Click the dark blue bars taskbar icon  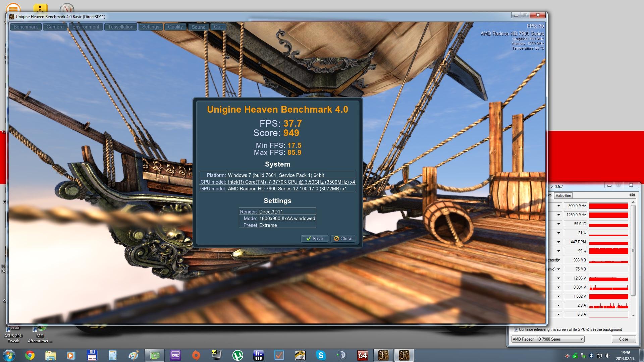tap(259, 355)
